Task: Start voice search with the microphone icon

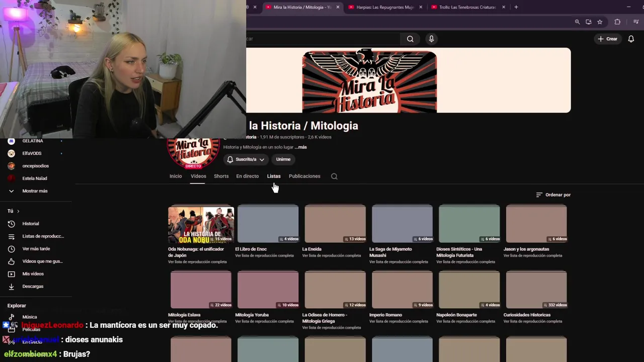Action: coord(431,39)
